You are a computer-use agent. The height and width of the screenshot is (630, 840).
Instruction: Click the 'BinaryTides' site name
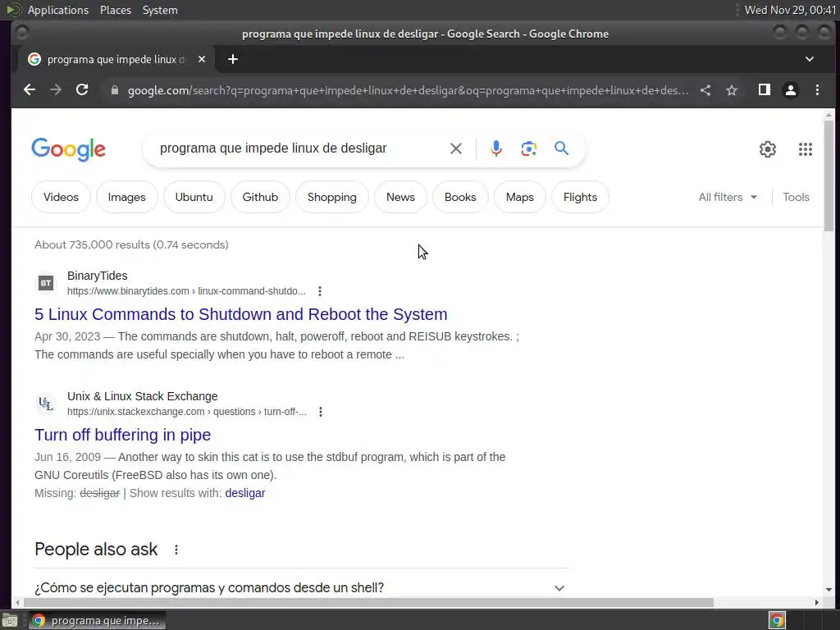[98, 276]
